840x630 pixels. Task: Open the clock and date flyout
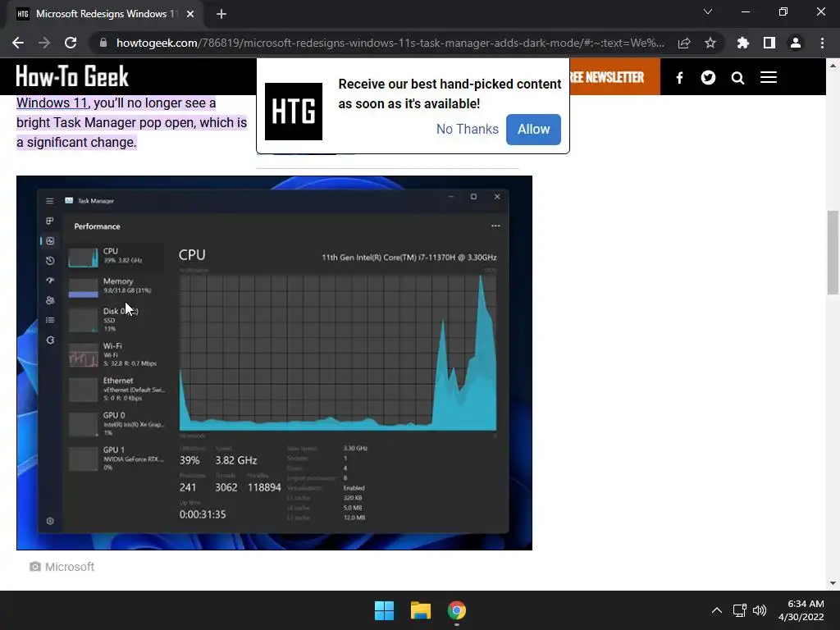point(801,610)
